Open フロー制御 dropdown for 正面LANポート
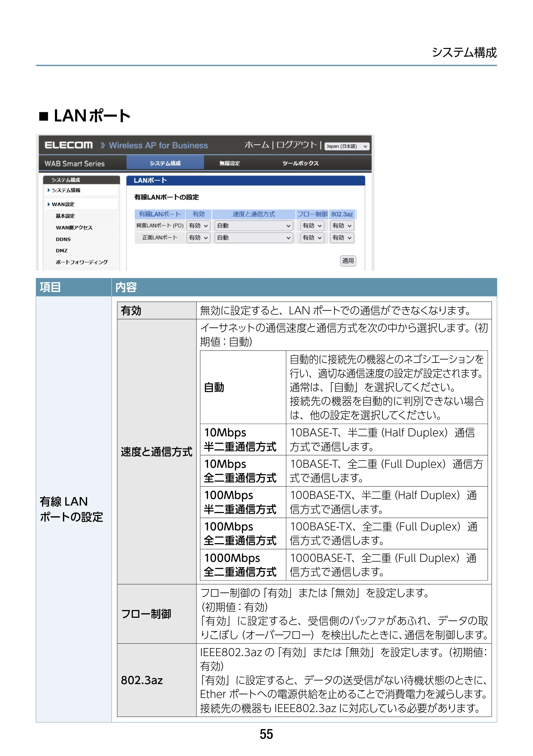 (312, 238)
